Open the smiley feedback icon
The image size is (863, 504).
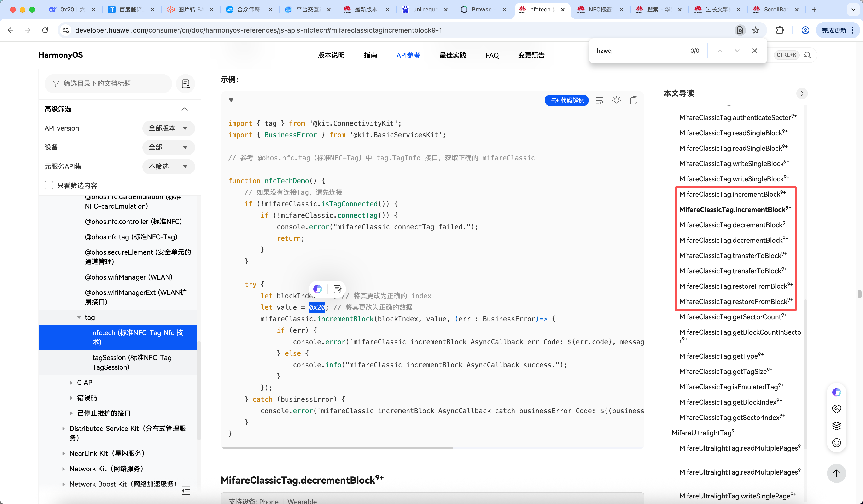[836, 443]
